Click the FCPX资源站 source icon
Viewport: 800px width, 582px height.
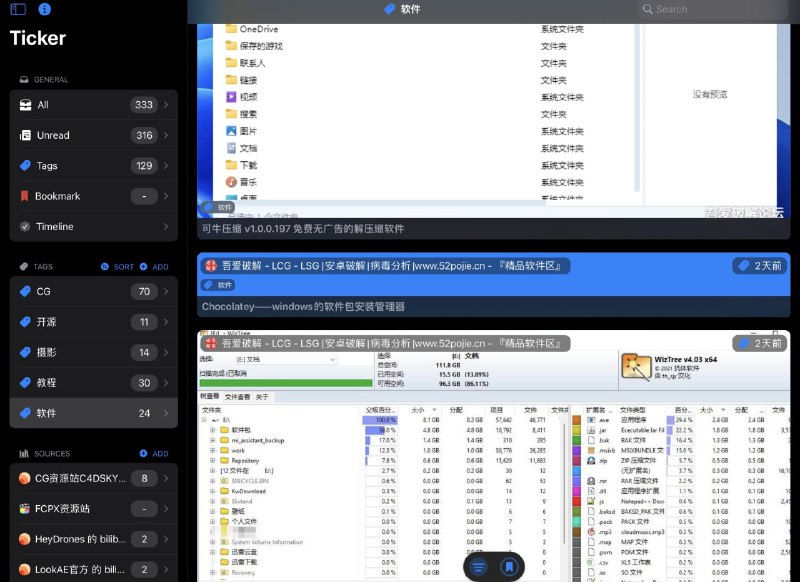(24, 509)
